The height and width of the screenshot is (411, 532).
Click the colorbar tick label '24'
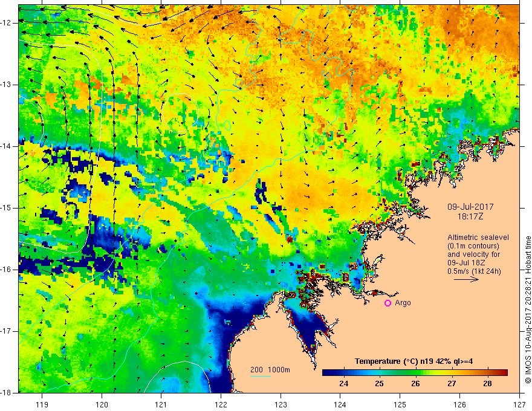[344, 384]
